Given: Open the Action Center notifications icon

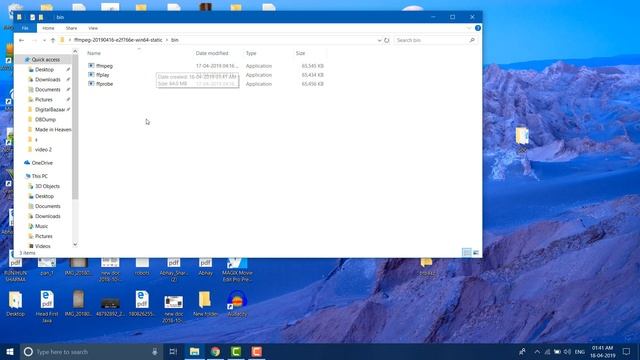Looking at the screenshot, I should [627, 351].
